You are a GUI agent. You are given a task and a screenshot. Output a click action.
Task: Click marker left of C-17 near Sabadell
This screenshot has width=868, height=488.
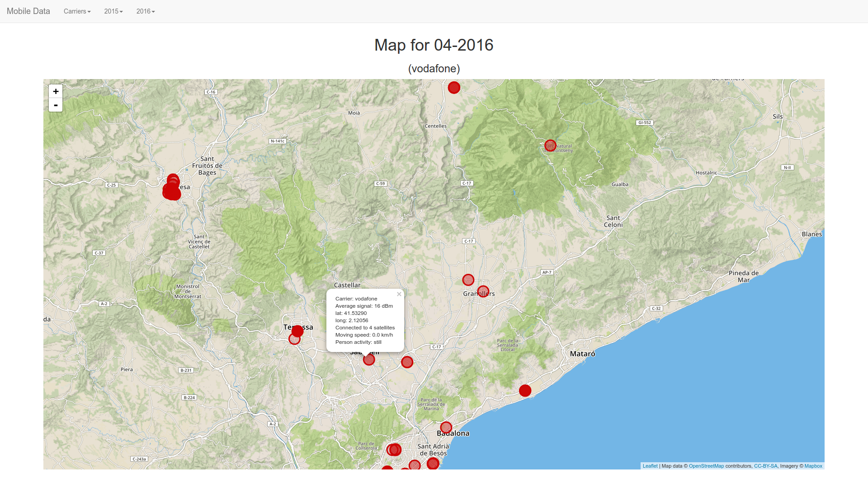tap(407, 362)
